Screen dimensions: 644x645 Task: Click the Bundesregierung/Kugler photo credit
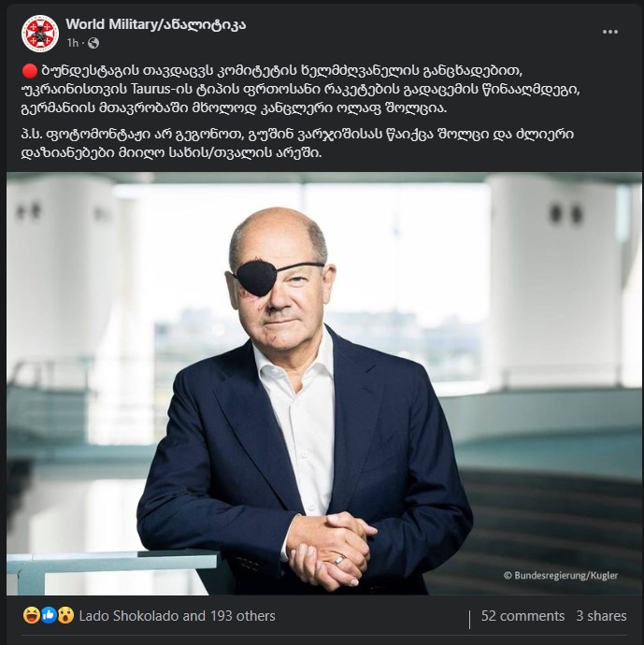(561, 576)
